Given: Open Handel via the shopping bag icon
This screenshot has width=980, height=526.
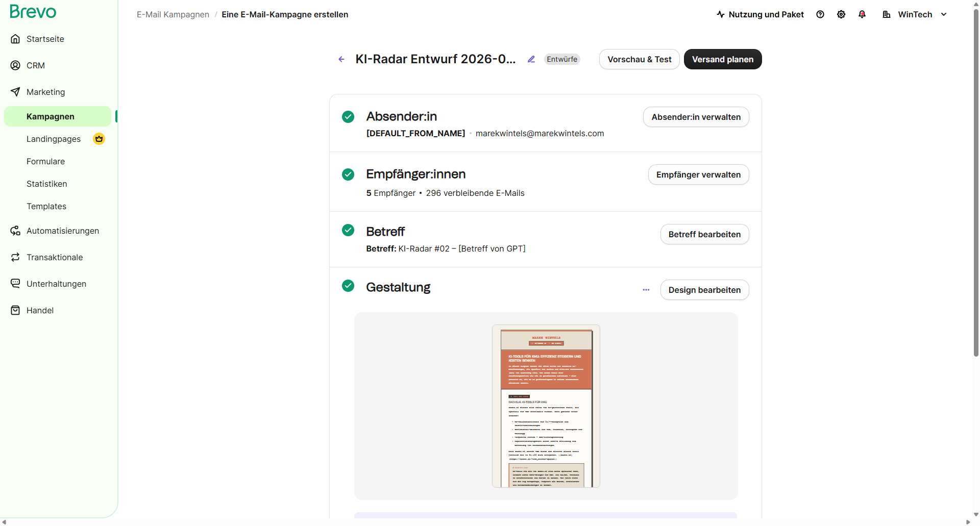Looking at the screenshot, I should (x=15, y=310).
